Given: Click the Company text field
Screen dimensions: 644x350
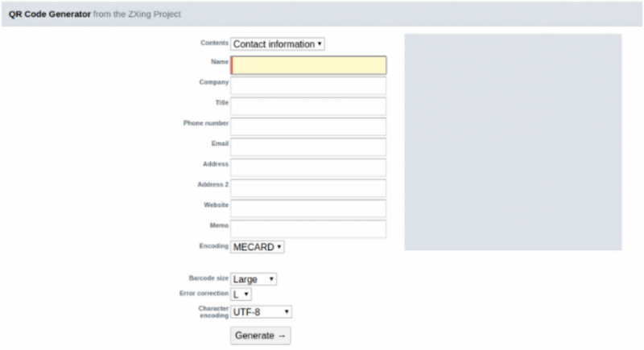Looking at the screenshot, I should (x=308, y=86).
